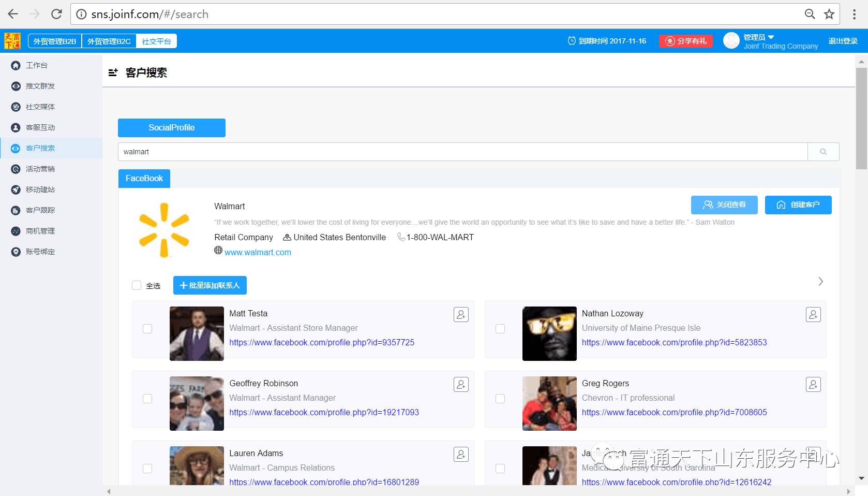Switch to the 外贸管理B2C tab
This screenshot has height=496, width=868.
click(x=109, y=41)
